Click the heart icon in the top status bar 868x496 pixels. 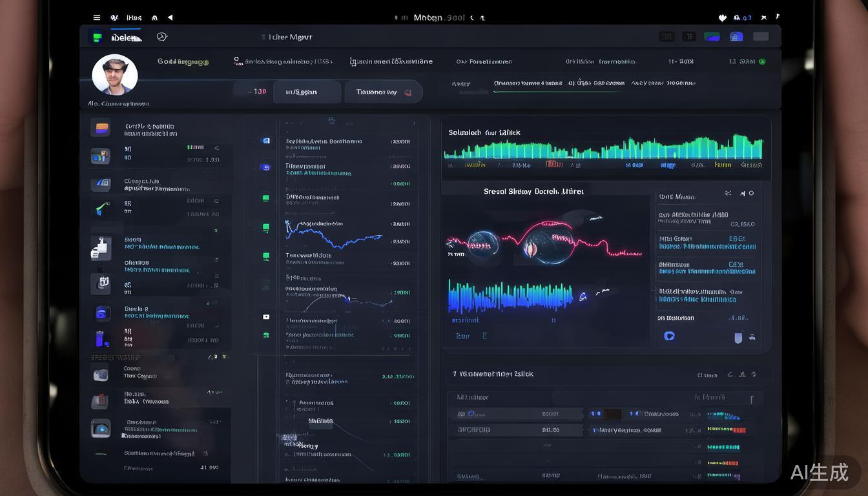tap(723, 18)
